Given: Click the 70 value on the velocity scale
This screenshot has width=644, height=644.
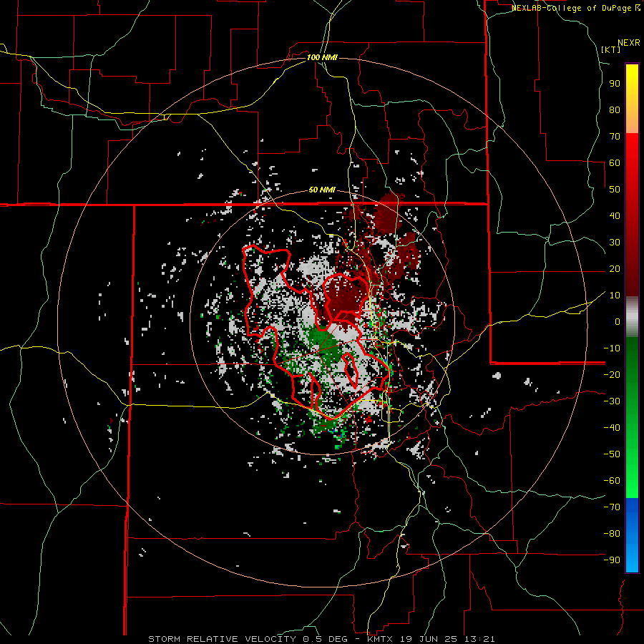Looking at the screenshot, I should 615,137.
